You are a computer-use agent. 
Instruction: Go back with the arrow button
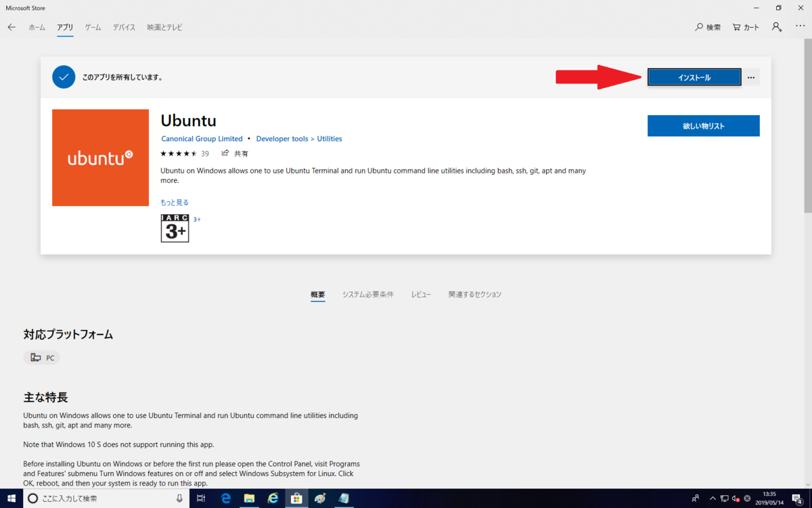click(12, 27)
